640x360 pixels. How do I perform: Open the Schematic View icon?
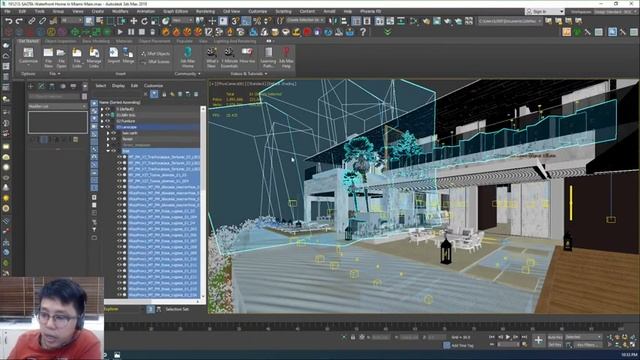tap(401, 21)
